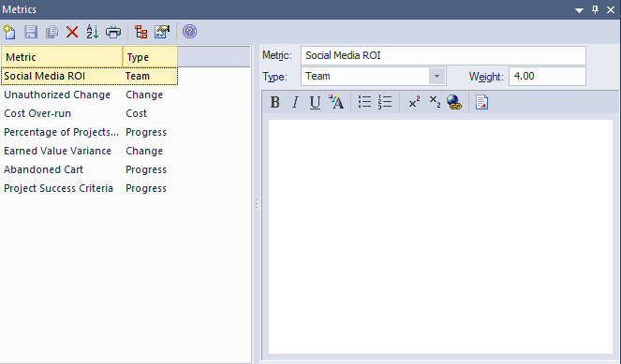
Task: Toggle italic formatting in notes toolbar
Action: pyautogui.click(x=295, y=103)
